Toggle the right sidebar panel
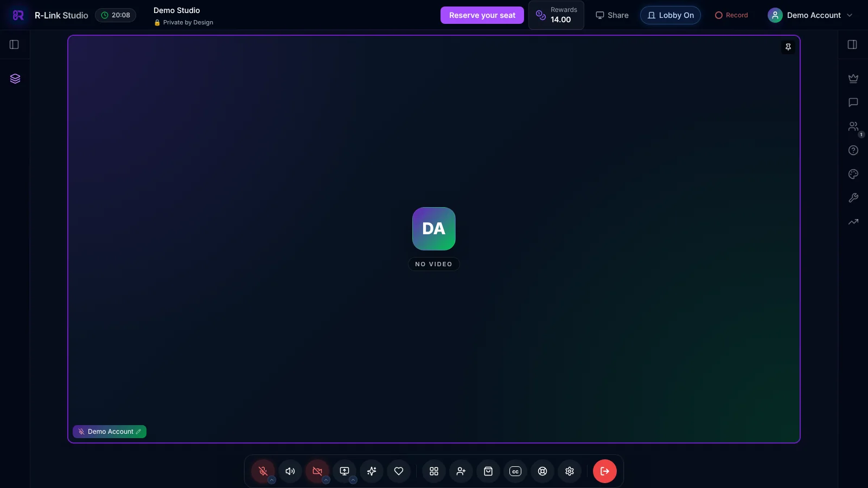The width and height of the screenshot is (868, 488). point(852,44)
